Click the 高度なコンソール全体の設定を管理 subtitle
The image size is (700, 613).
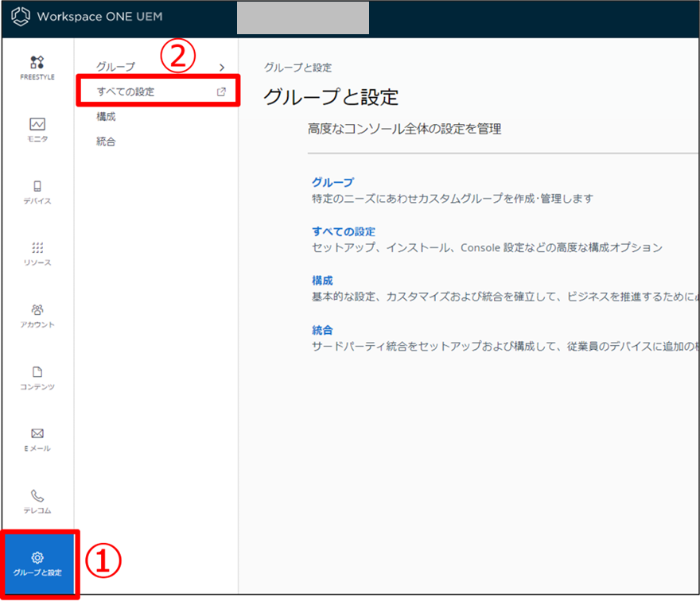(404, 129)
